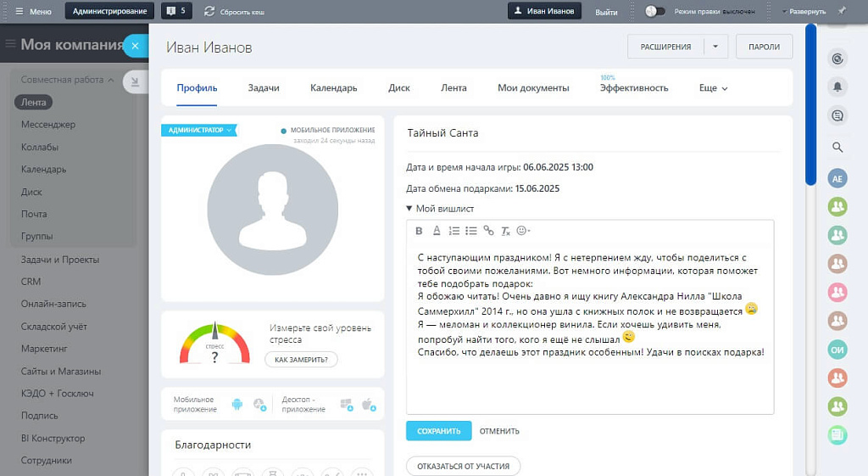Image resolution: width=868 pixels, height=476 pixels.
Task: Open the emoji picker in editor
Action: click(x=523, y=231)
